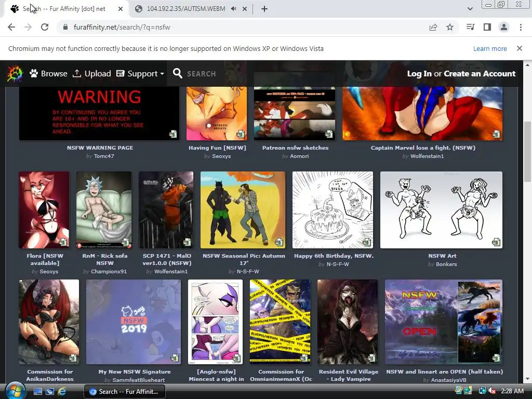This screenshot has width=532, height=399.
Task: Share this page using the share icon
Action: 433,27
